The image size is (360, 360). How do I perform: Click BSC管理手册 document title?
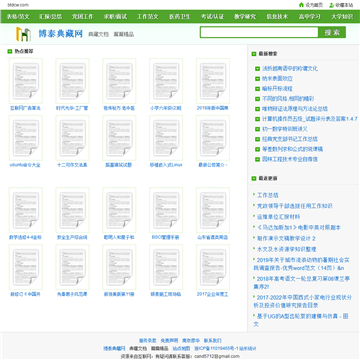click(x=165, y=238)
